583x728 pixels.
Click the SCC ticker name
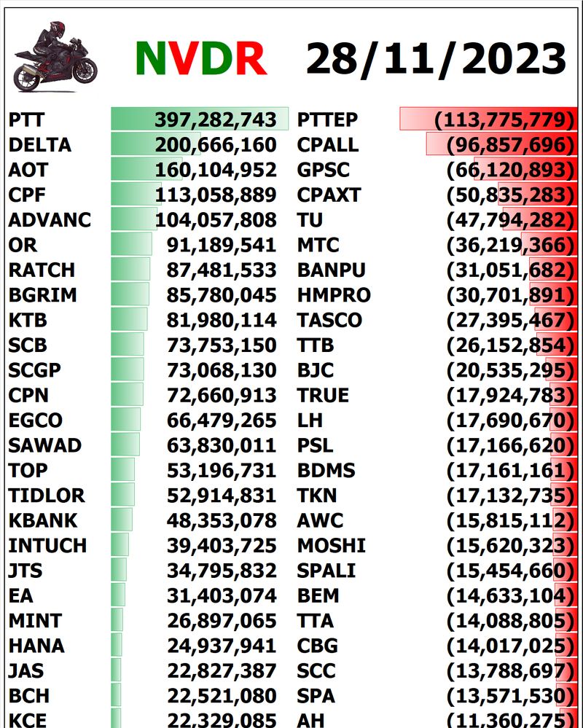(318, 670)
